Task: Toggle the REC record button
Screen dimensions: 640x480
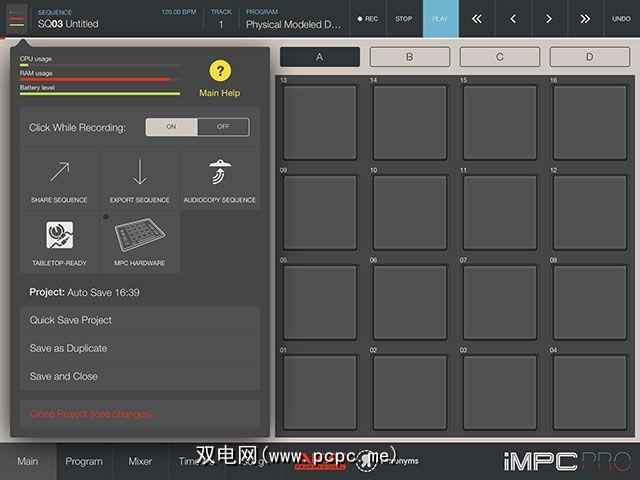Action: pos(367,18)
